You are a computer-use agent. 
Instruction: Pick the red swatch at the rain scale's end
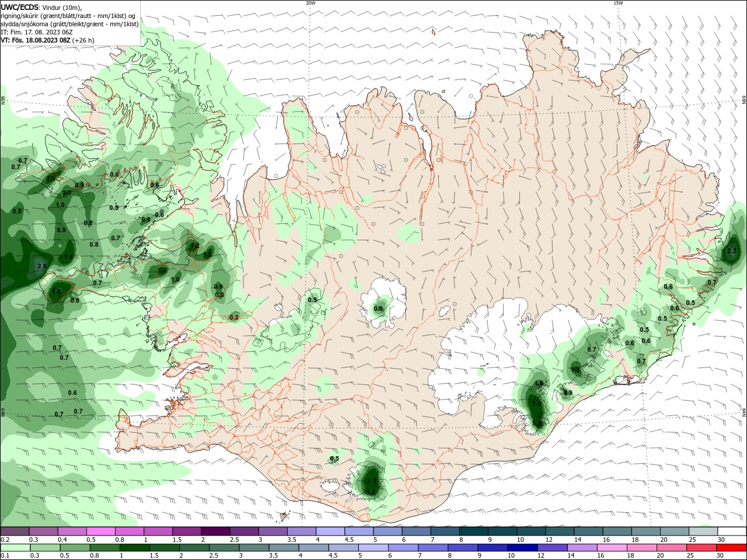[731, 548]
